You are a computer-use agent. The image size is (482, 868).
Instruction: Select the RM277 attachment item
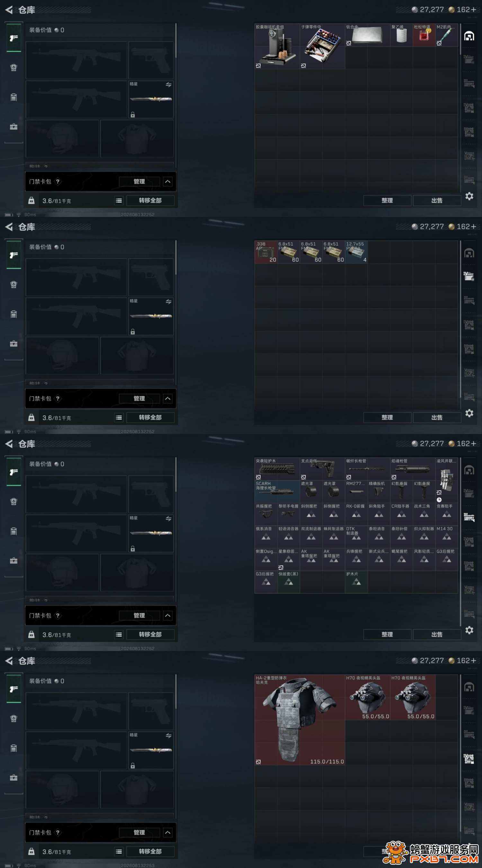[x=356, y=492]
